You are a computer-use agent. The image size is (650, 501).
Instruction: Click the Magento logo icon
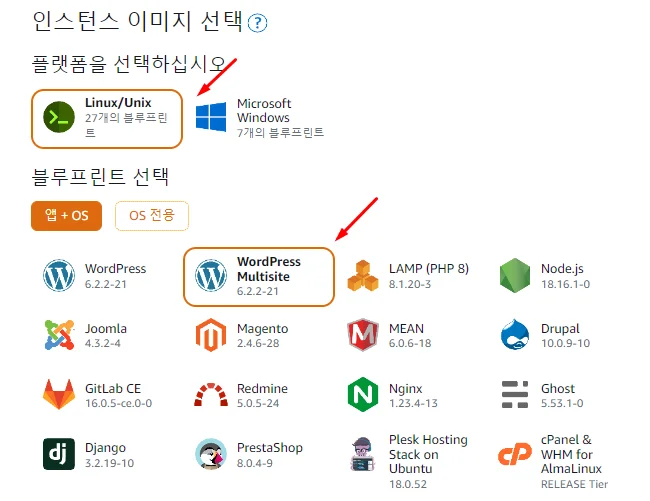pyautogui.click(x=211, y=335)
